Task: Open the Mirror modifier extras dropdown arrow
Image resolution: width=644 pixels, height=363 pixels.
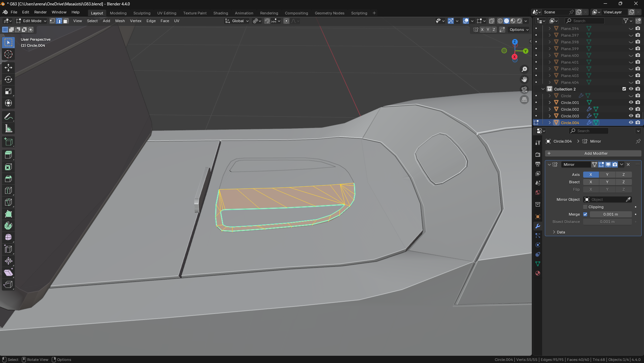Action: click(621, 165)
